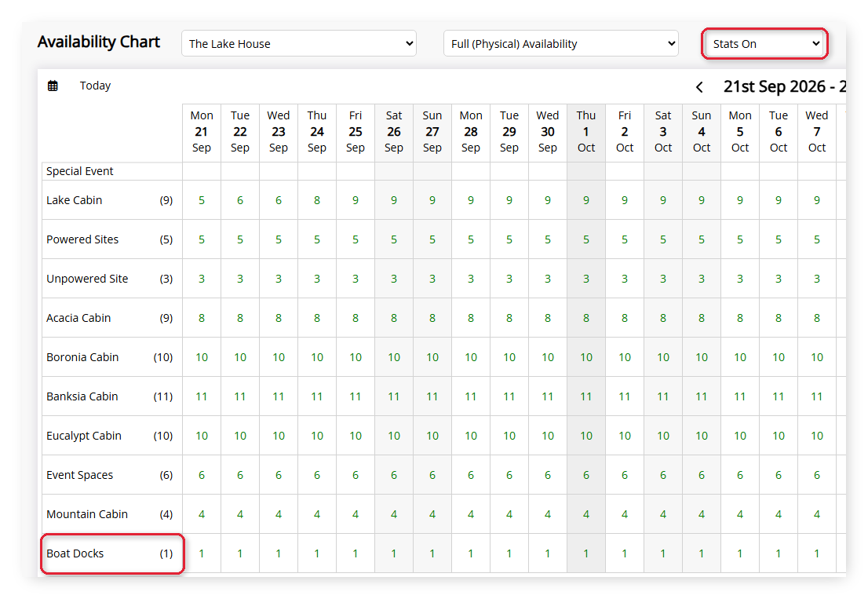
Task: Click Banksia Cabin availability for Fri 2 Oct
Action: click(x=625, y=397)
